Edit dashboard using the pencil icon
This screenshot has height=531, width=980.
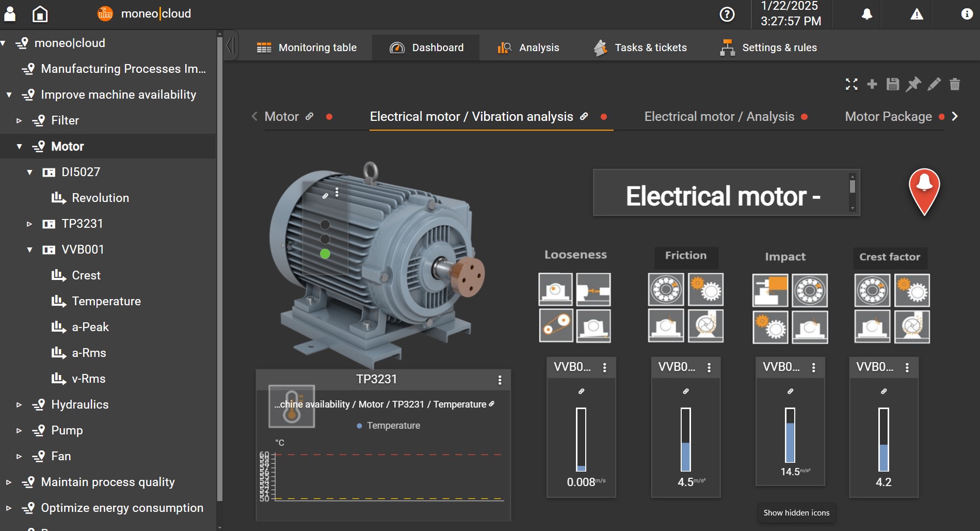(x=934, y=84)
